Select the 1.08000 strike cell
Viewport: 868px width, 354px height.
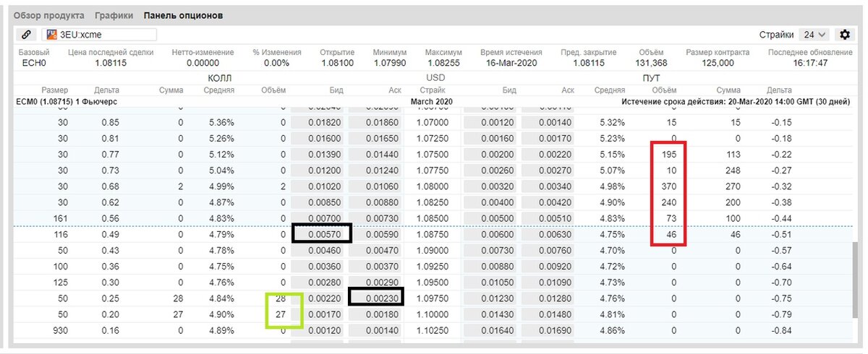point(432,186)
